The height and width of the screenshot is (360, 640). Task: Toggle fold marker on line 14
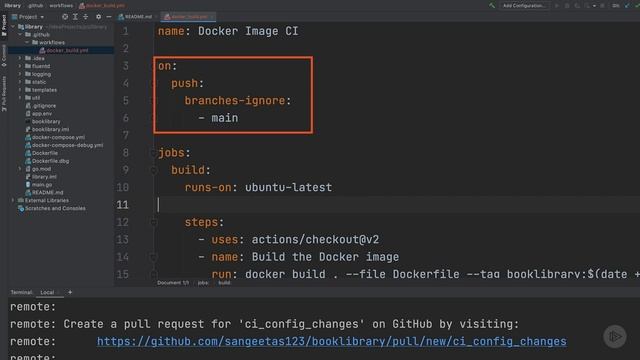click(153, 257)
